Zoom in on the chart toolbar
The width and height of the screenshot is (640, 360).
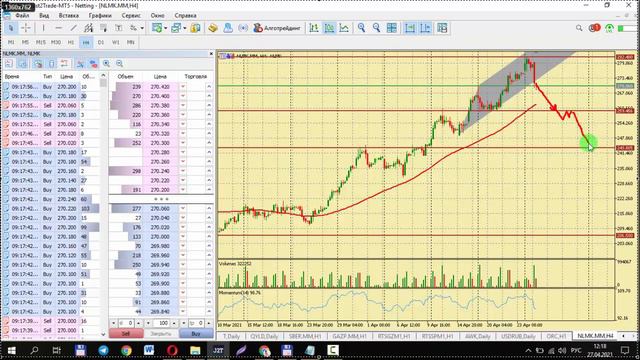coord(361,28)
